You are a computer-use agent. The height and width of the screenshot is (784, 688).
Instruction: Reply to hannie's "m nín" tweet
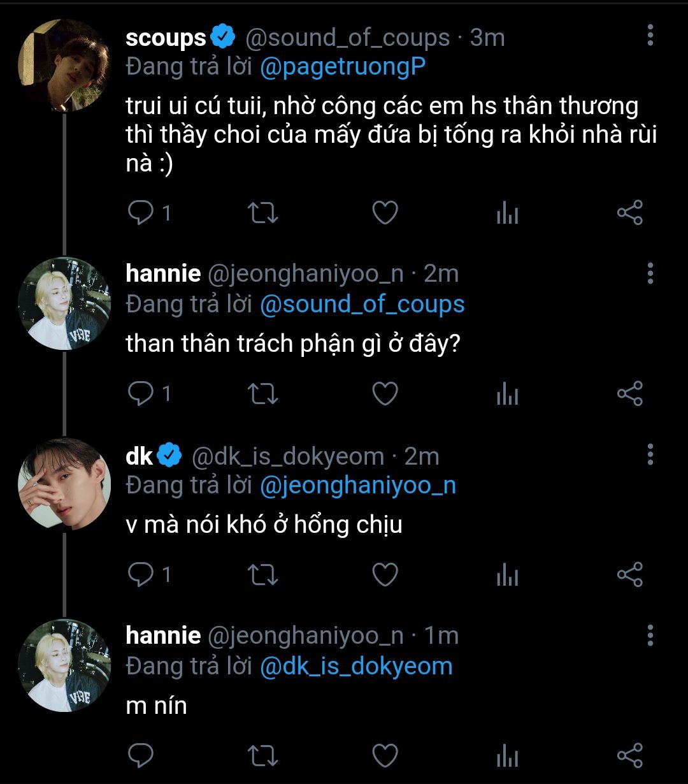pos(140,755)
